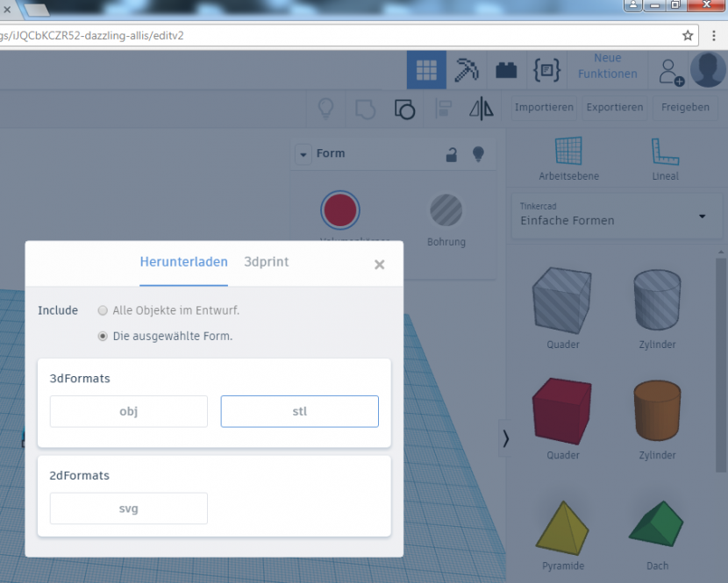Download the shape as stl
728x583 pixels.
click(299, 410)
